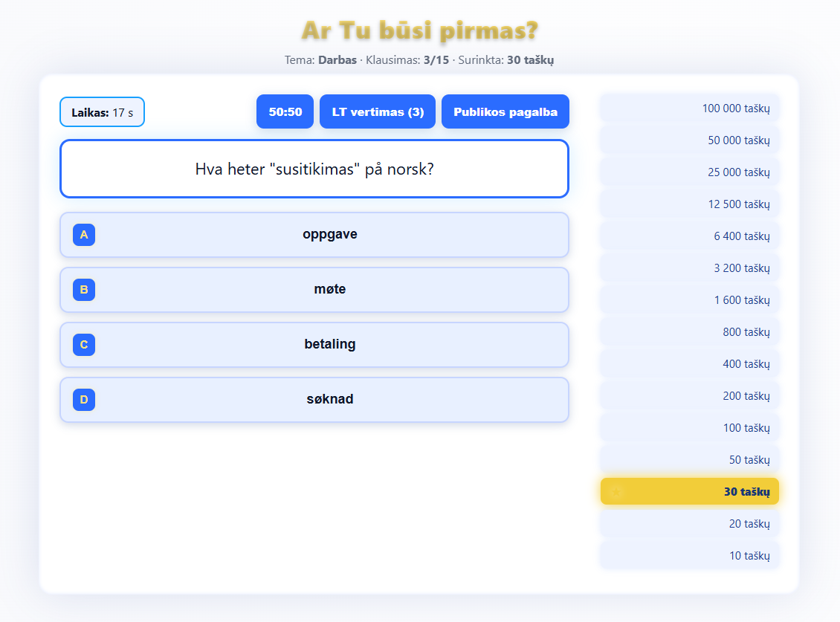840x622 pixels.
Task: Activate the LT vertimas (3) lifeline
Action: click(x=378, y=112)
